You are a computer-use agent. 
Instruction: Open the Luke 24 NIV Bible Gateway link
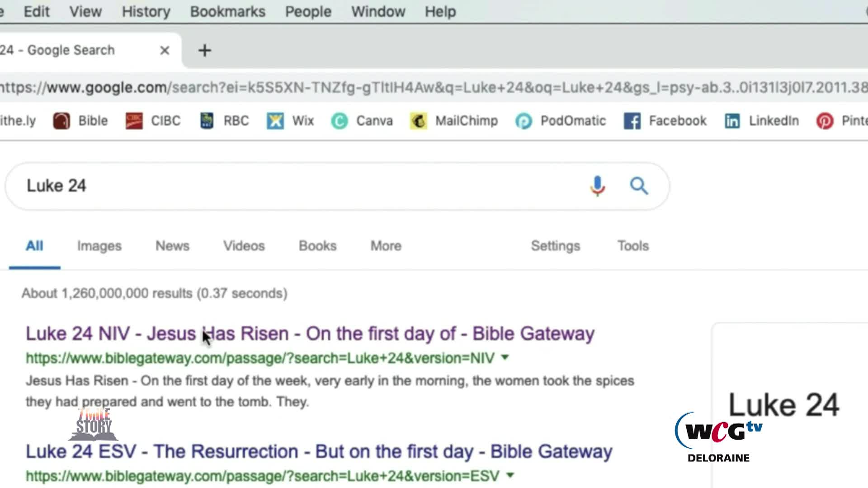coord(310,334)
